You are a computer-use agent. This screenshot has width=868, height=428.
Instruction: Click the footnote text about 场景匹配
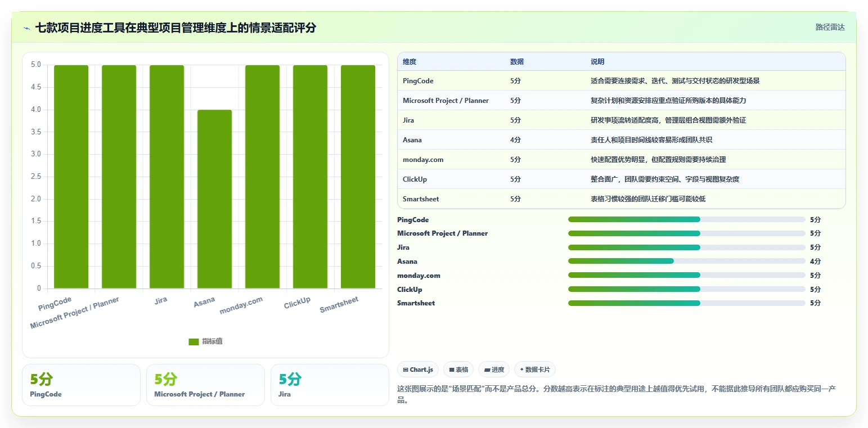click(617, 395)
